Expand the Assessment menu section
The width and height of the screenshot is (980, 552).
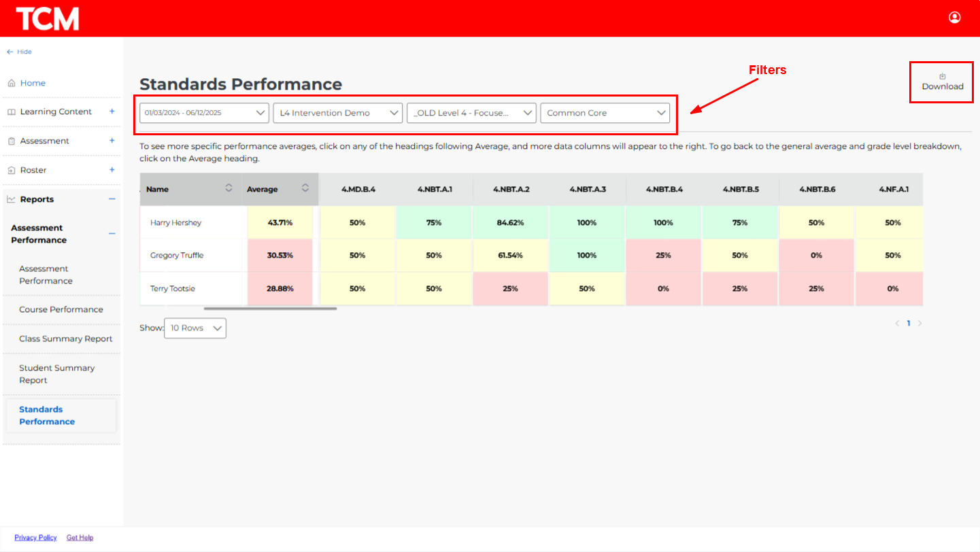point(112,141)
